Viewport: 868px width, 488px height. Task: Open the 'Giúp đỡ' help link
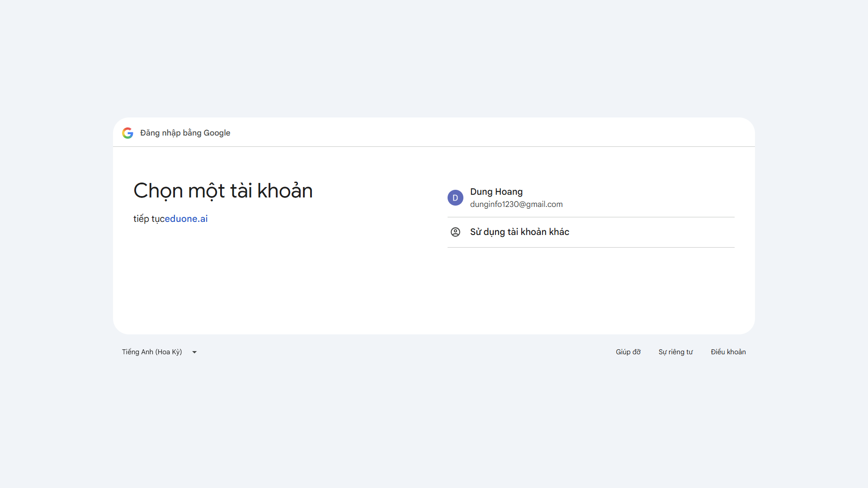click(628, 352)
